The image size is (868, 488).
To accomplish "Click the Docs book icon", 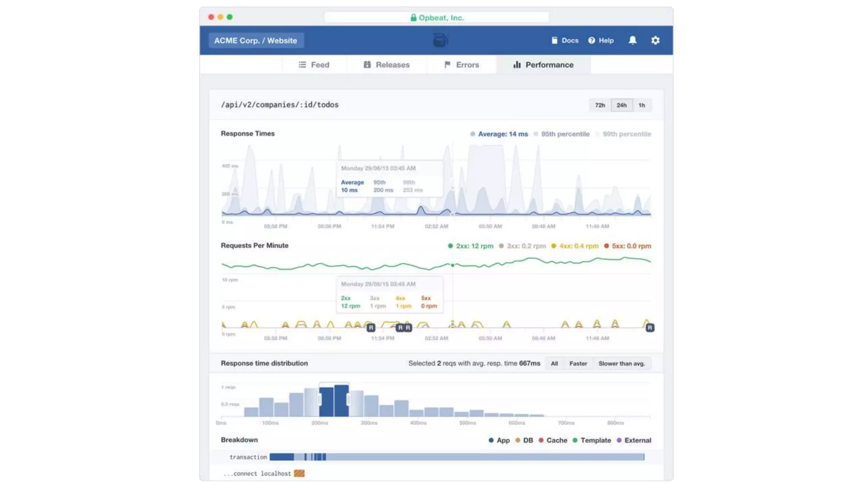I will click(554, 41).
